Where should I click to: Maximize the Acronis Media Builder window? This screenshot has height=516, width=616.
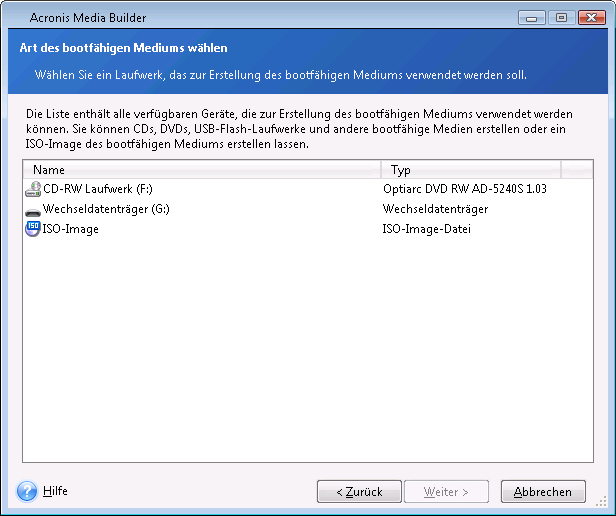tap(557, 19)
